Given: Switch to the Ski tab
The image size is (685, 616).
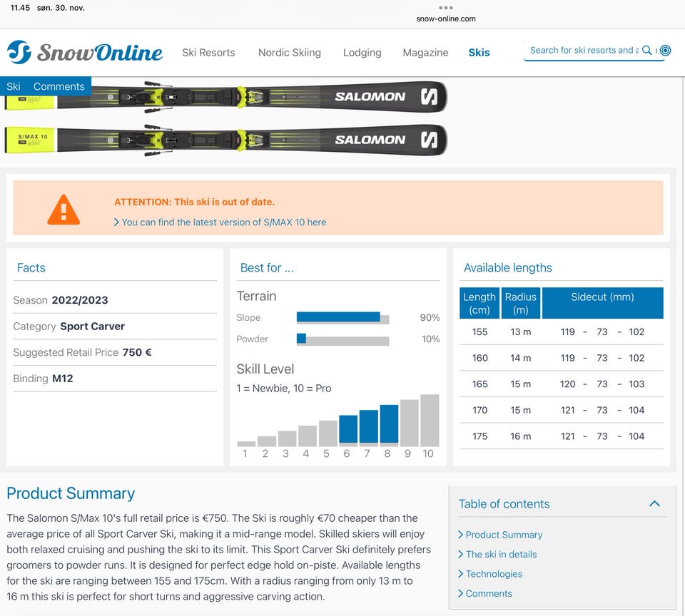Looking at the screenshot, I should coord(13,86).
